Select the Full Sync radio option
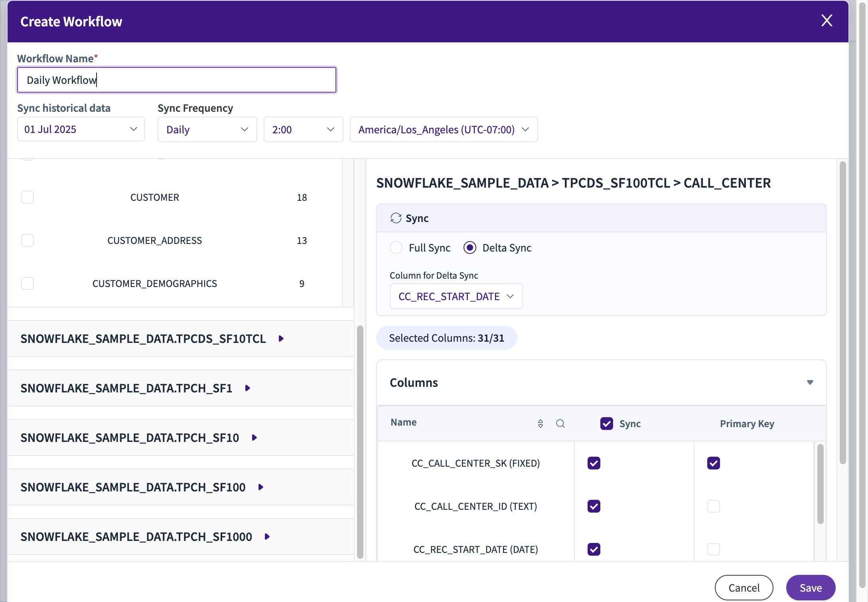Image resolution: width=868 pixels, height=602 pixels. pyautogui.click(x=396, y=248)
